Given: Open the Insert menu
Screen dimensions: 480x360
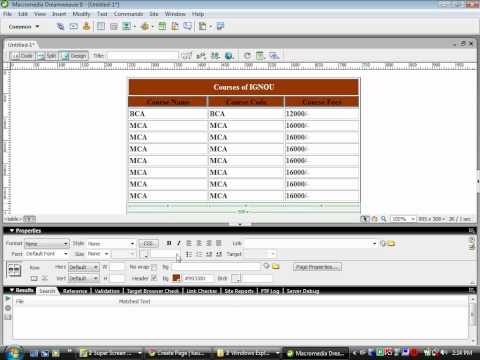Looking at the screenshot, I should [x=59, y=14].
